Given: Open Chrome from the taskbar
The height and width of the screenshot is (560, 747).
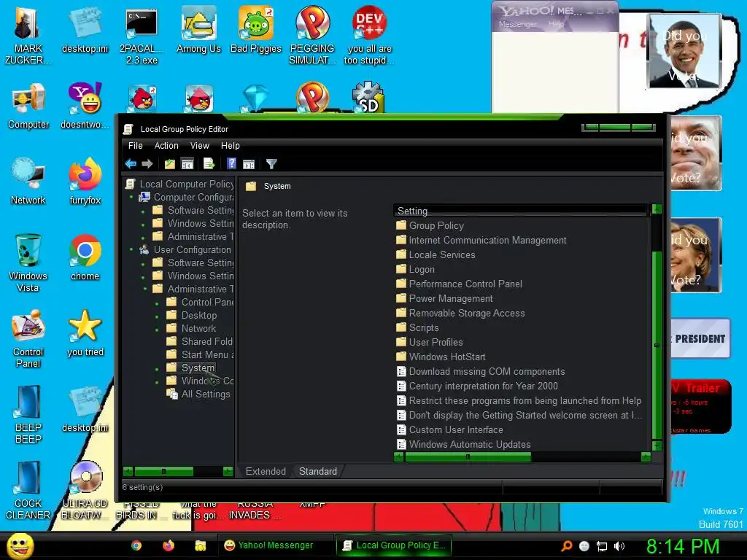Looking at the screenshot, I should (x=136, y=545).
